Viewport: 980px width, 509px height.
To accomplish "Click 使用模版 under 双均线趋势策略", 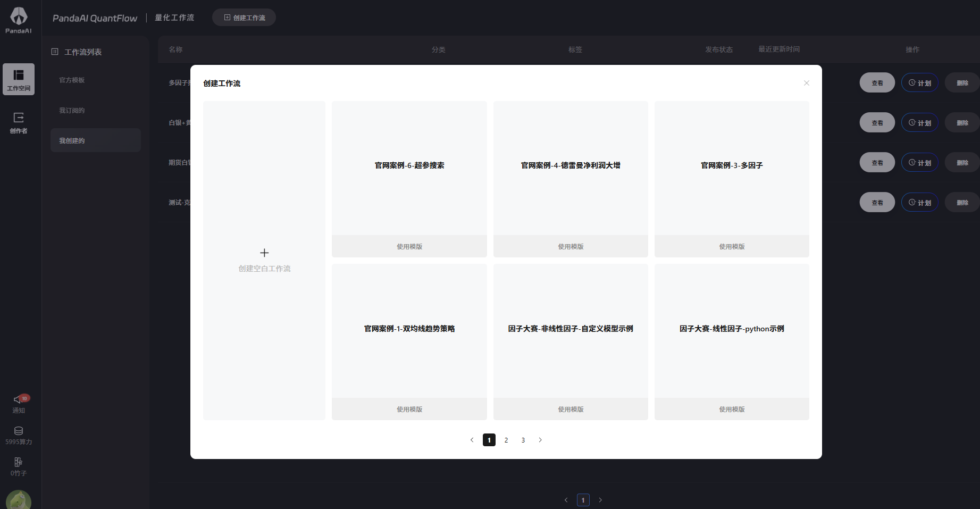I will (x=409, y=409).
